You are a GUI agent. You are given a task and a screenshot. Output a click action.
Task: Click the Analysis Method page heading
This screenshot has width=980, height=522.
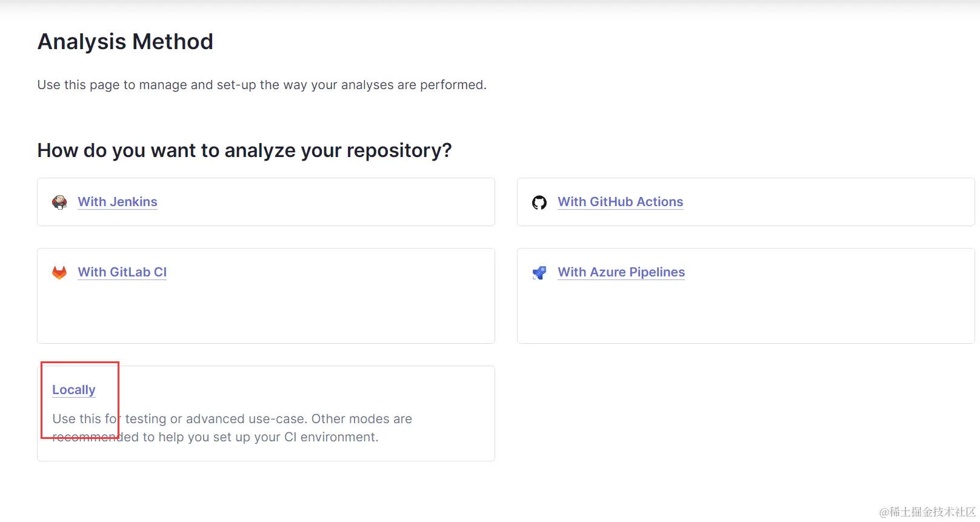pyautogui.click(x=125, y=42)
